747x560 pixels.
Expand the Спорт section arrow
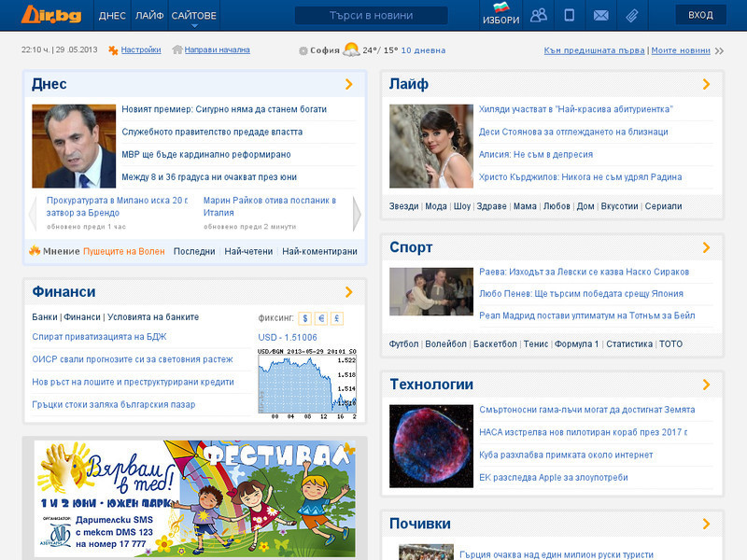[x=706, y=247]
